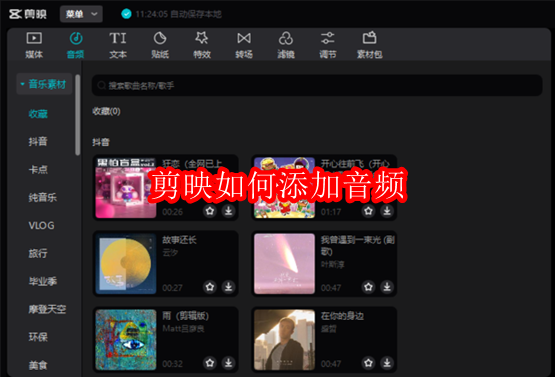
Task: Select the 抖音 category in sidebar
Action: (38, 142)
